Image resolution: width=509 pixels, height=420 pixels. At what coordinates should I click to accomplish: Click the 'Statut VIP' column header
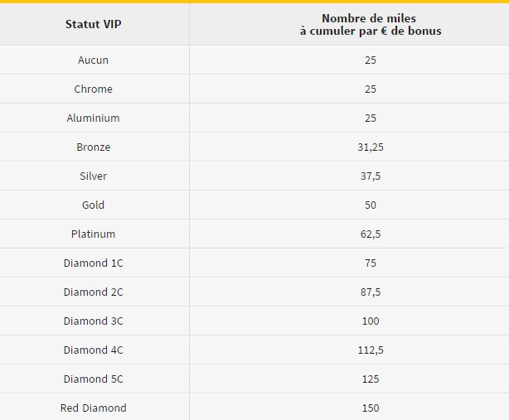coord(93,24)
